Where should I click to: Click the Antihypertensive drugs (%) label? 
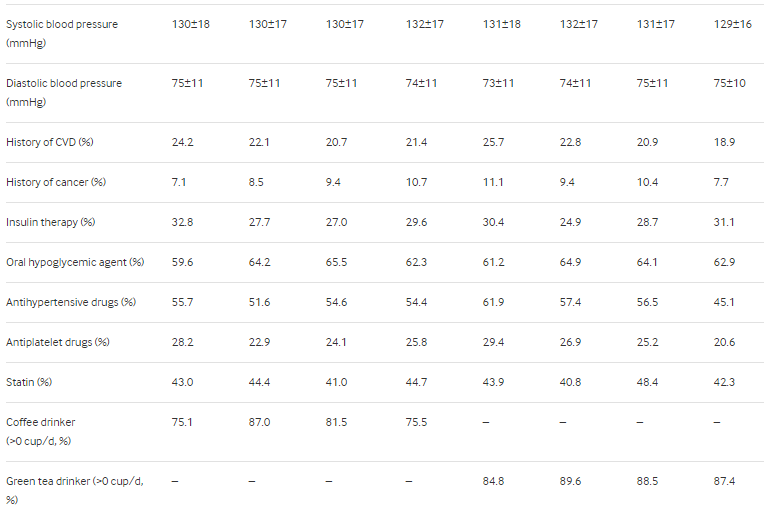tap(71, 302)
